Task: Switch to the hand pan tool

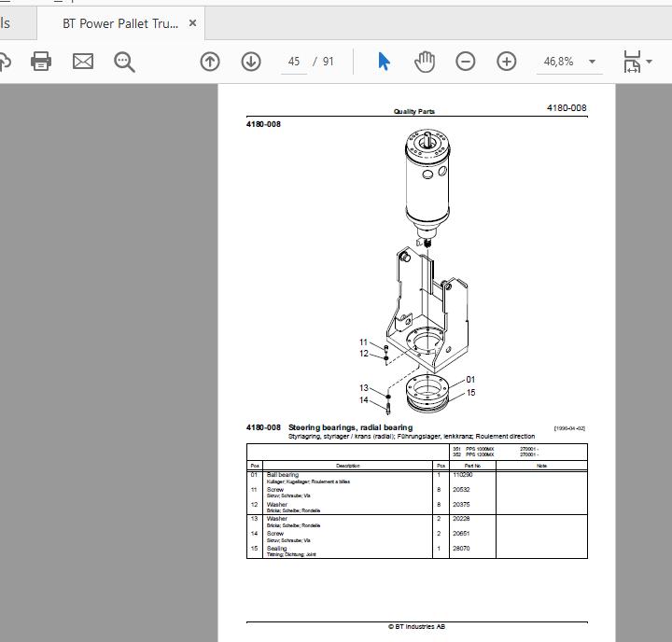Action: [x=425, y=62]
